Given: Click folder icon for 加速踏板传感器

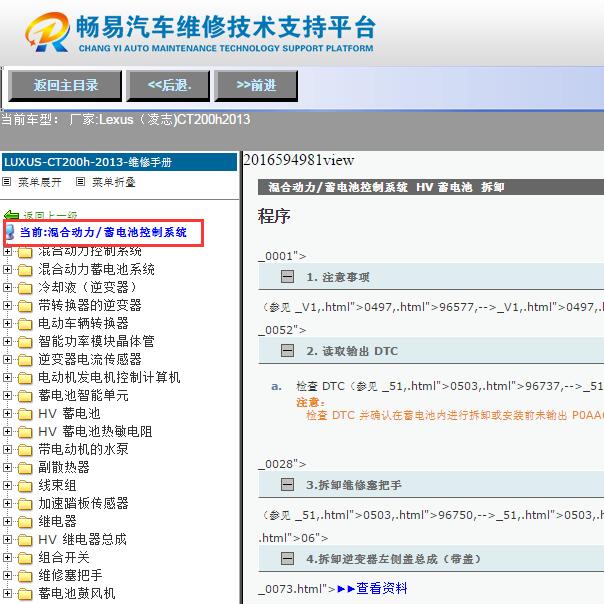Looking at the screenshot, I should click(25, 504).
